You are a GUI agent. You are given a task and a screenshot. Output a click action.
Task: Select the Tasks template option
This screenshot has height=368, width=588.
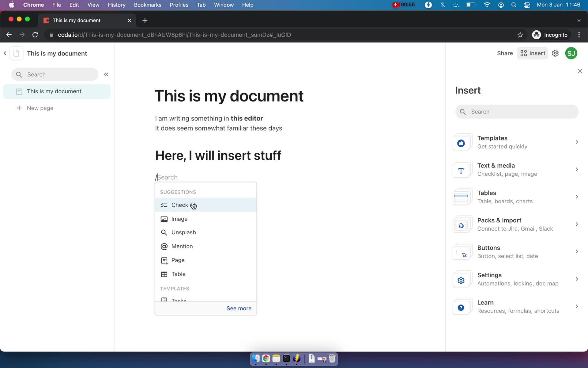pos(179,300)
